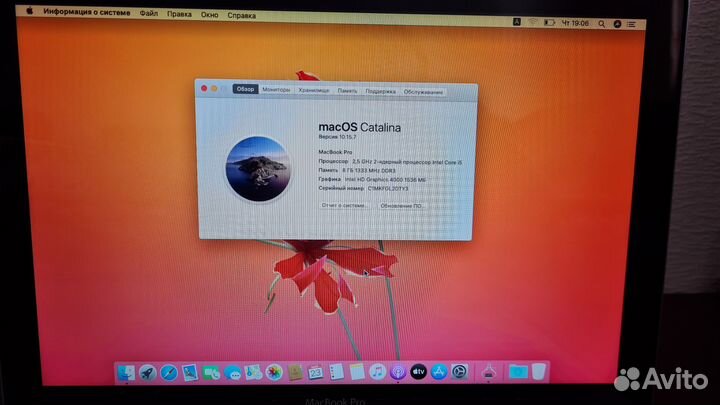Screen dimensions: 720x405
Task: Click the Siri icon in menu bar
Action: click(x=617, y=24)
